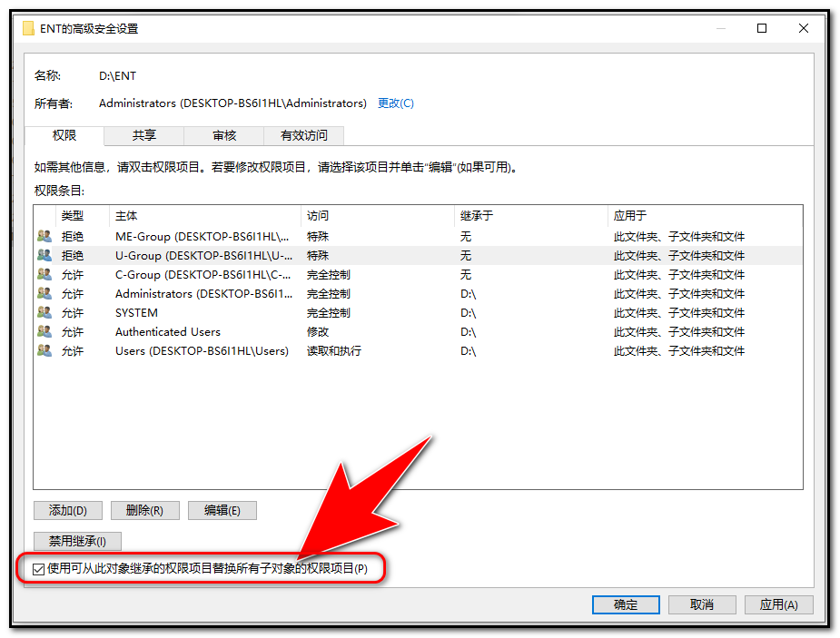Click the 禁用继承(I) button

(77, 541)
